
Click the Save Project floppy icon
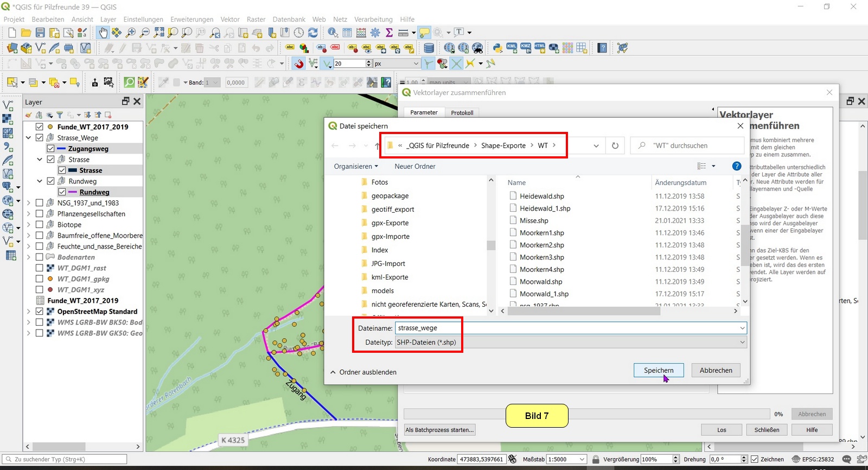(x=40, y=33)
